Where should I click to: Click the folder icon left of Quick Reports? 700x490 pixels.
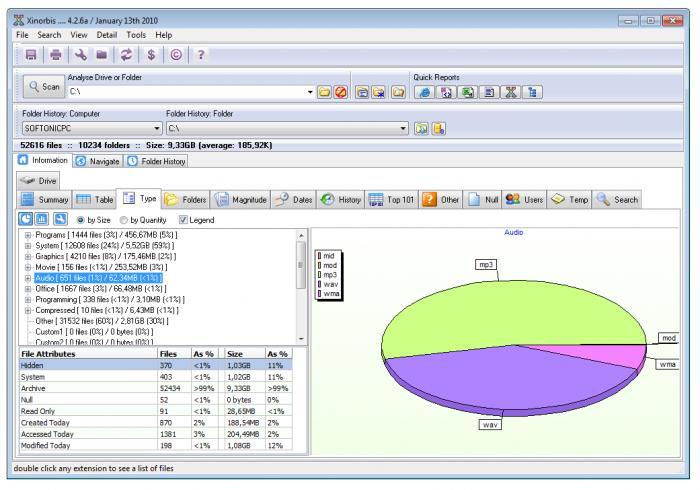coord(398,92)
